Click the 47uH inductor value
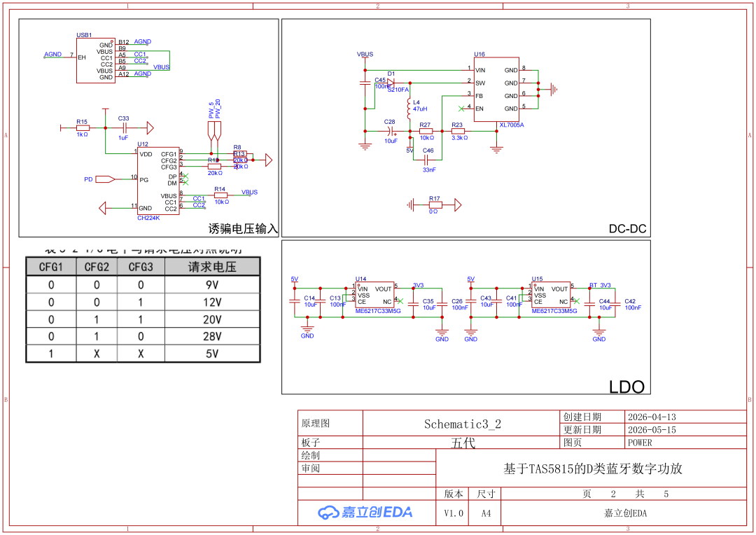 [420, 109]
